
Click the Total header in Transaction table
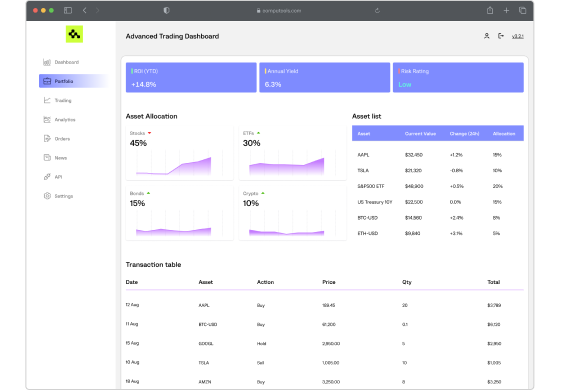[x=494, y=282]
